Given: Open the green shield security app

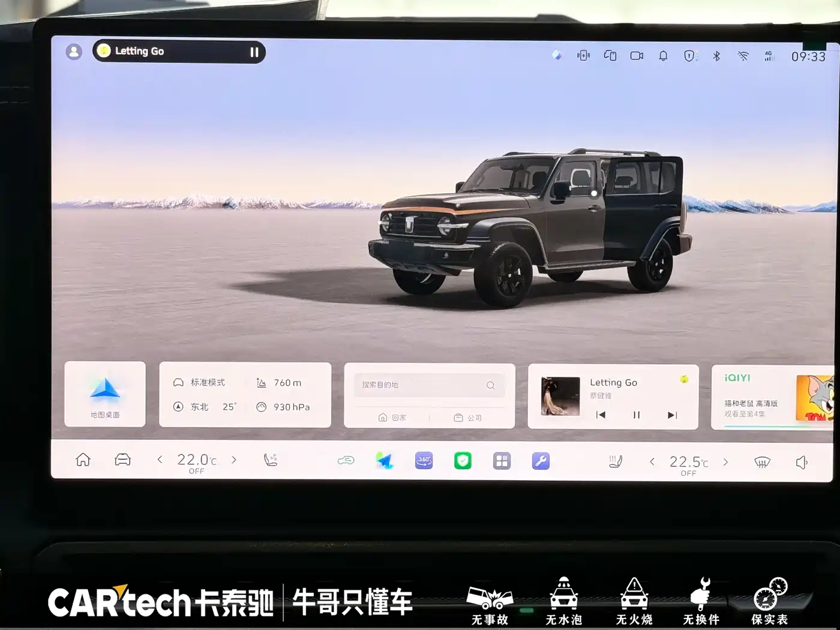Looking at the screenshot, I should pyautogui.click(x=463, y=461).
